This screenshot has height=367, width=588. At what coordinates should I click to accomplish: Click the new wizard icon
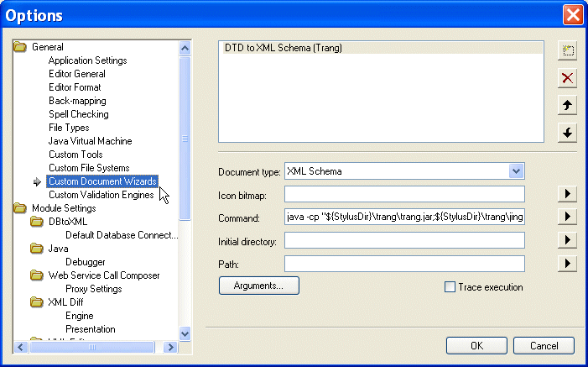tap(568, 50)
